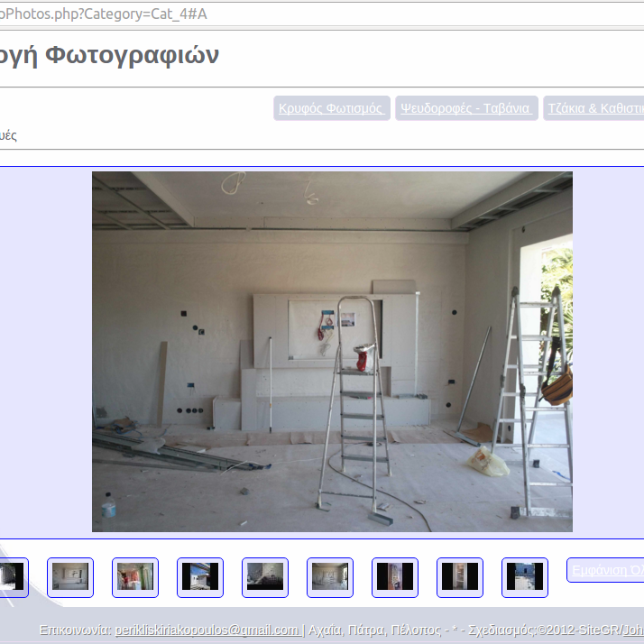Open the Ψευδοροφές - Ταβάνια category link

(x=466, y=108)
